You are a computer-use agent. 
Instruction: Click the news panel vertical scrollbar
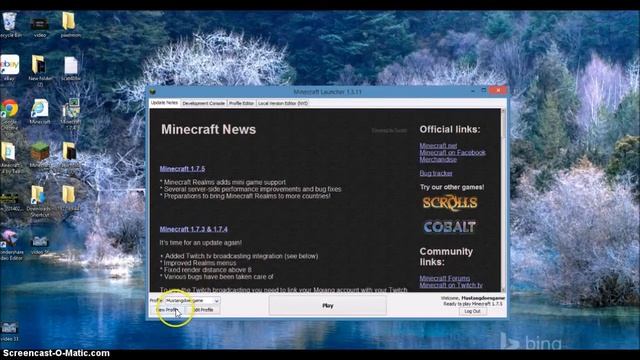(503, 200)
